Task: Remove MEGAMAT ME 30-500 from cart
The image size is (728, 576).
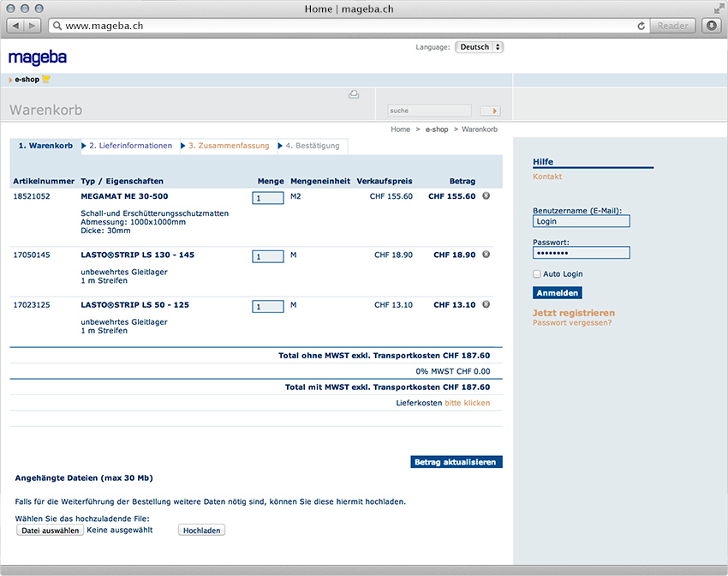Action: [486, 196]
